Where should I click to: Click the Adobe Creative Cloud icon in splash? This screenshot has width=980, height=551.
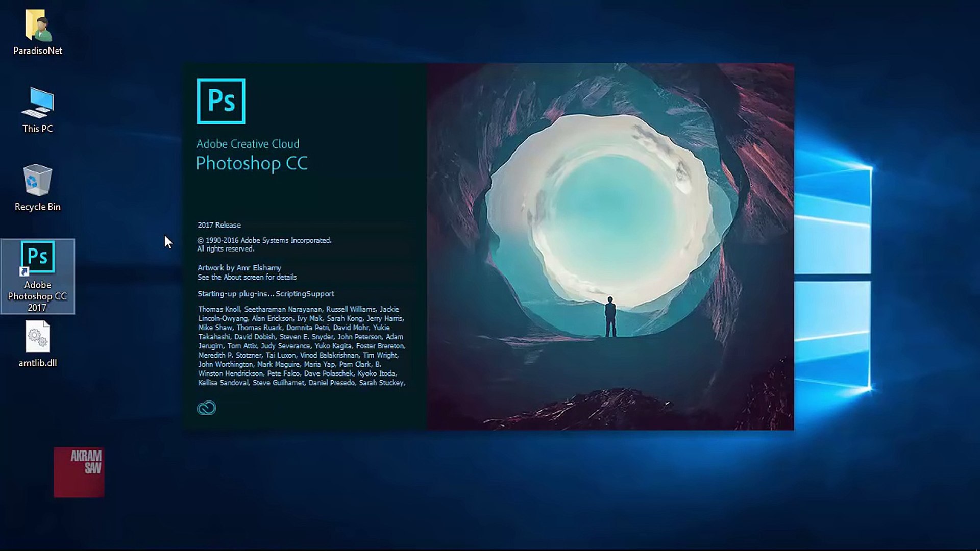click(207, 407)
